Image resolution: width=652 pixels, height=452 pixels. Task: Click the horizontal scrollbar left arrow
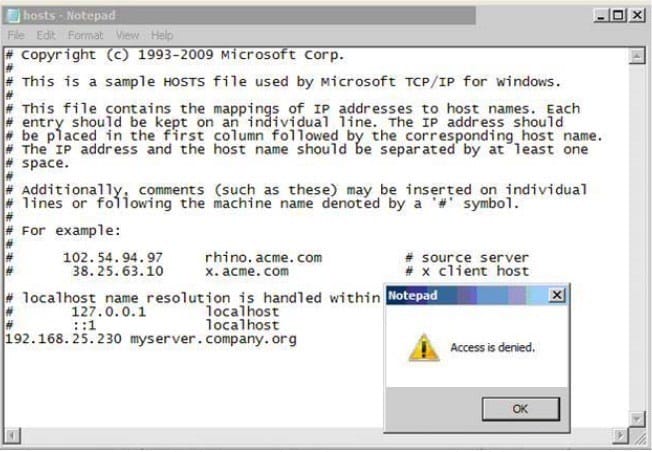[x=12, y=436]
